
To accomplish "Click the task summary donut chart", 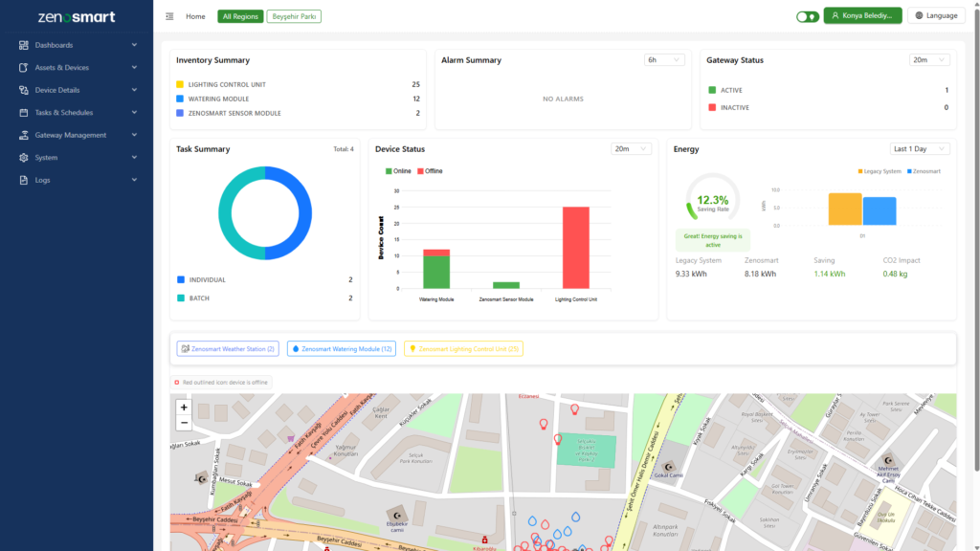I will point(265,213).
